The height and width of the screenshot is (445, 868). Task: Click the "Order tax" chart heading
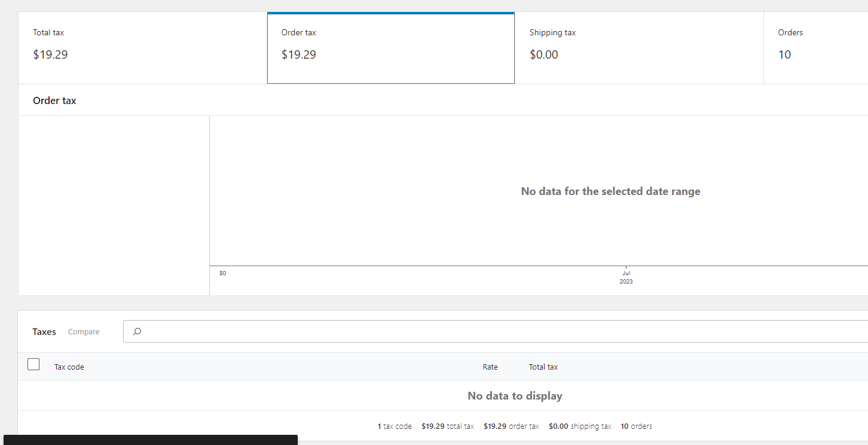point(54,100)
